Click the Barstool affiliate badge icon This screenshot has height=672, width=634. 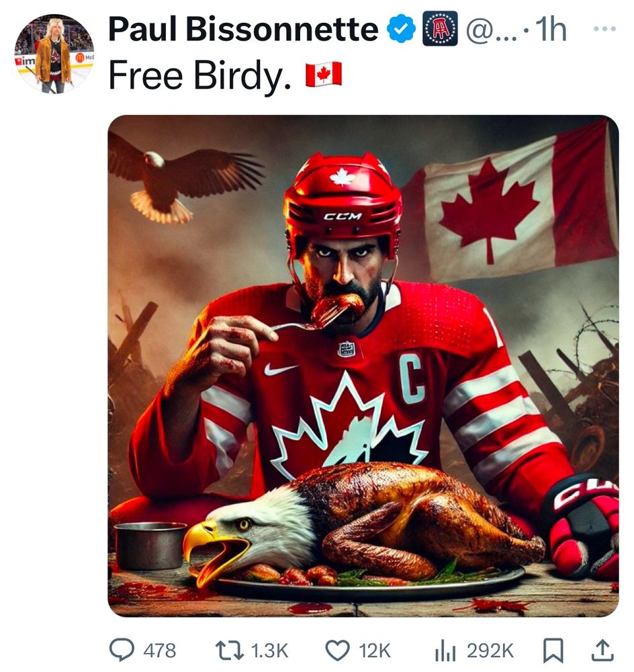(440, 30)
